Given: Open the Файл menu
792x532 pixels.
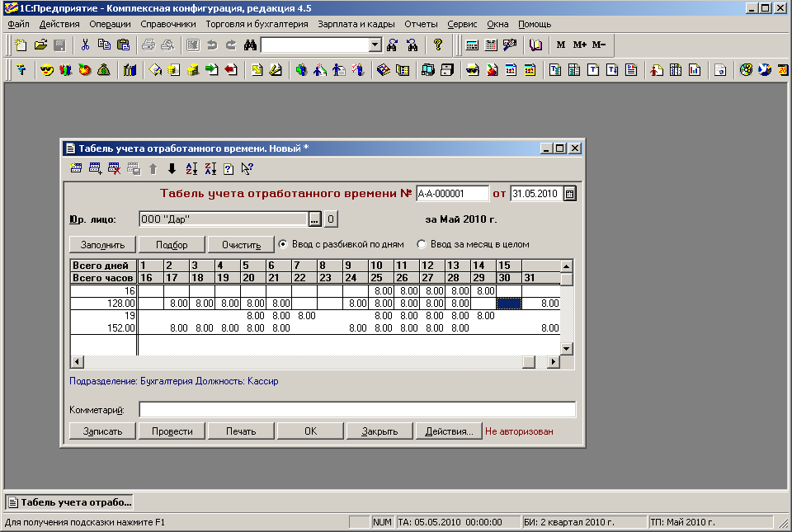Looking at the screenshot, I should [18, 24].
